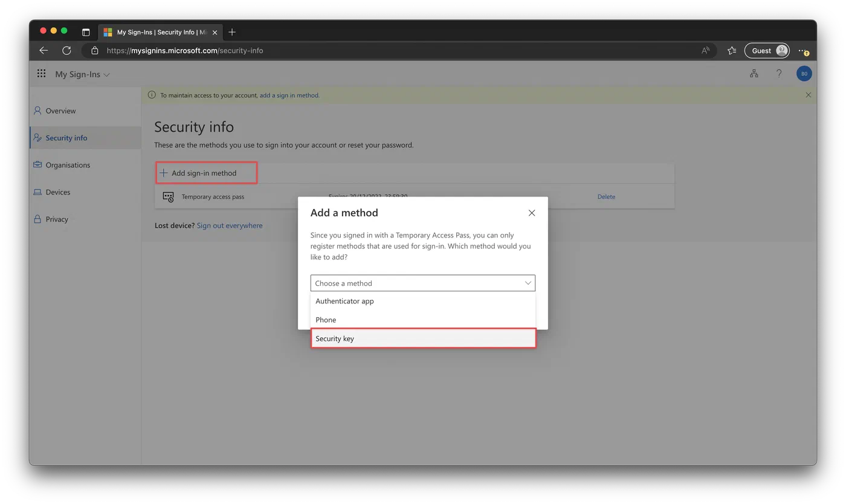Close the My Sign-Ins browser tab
Viewport: 846px width, 504px height.
[215, 32]
